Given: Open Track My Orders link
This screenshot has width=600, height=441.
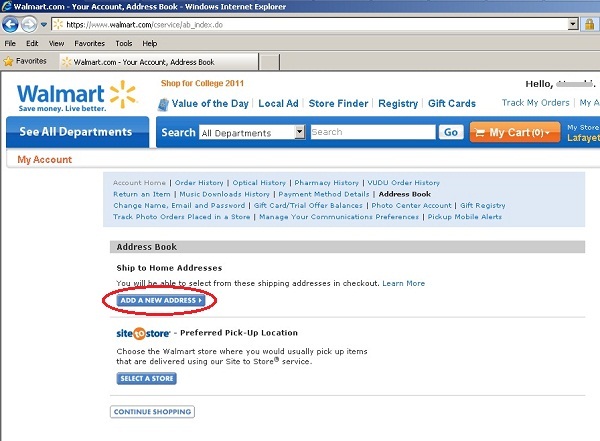Looking at the screenshot, I should coord(535,103).
